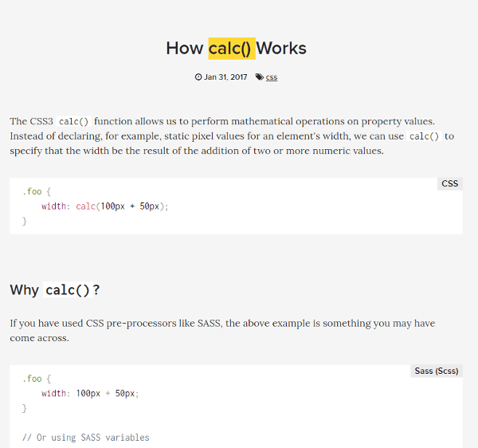Image resolution: width=478 pixels, height=448 pixels.
Task: Click the CSS label on first code block
Action: click(450, 183)
